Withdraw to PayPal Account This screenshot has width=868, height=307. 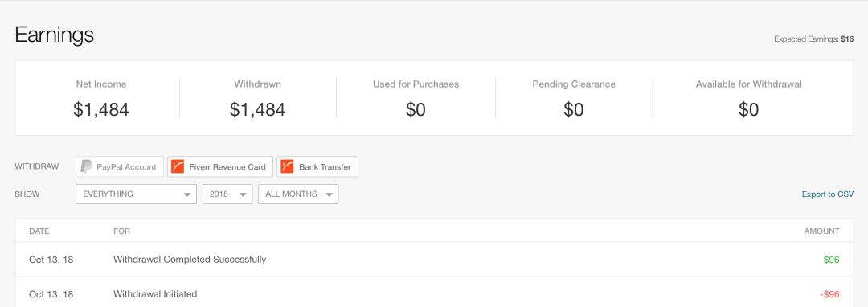click(120, 166)
